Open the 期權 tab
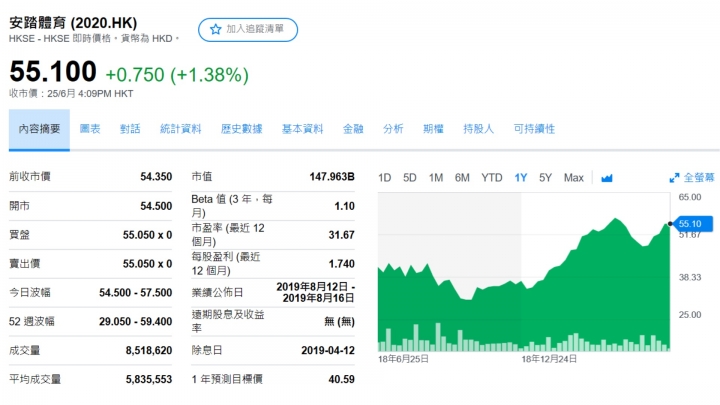The image size is (720, 405). click(x=433, y=129)
